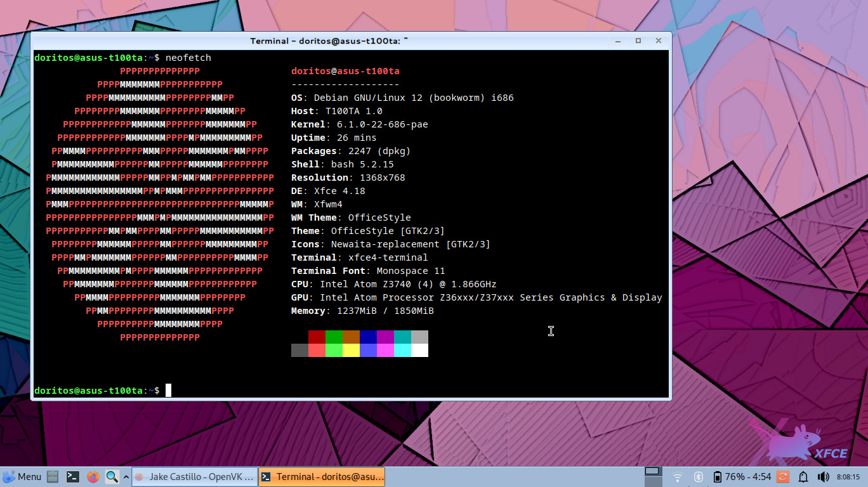This screenshot has width=868, height=487.
Task: Open the clock showing 8:08:15
Action: (x=848, y=477)
